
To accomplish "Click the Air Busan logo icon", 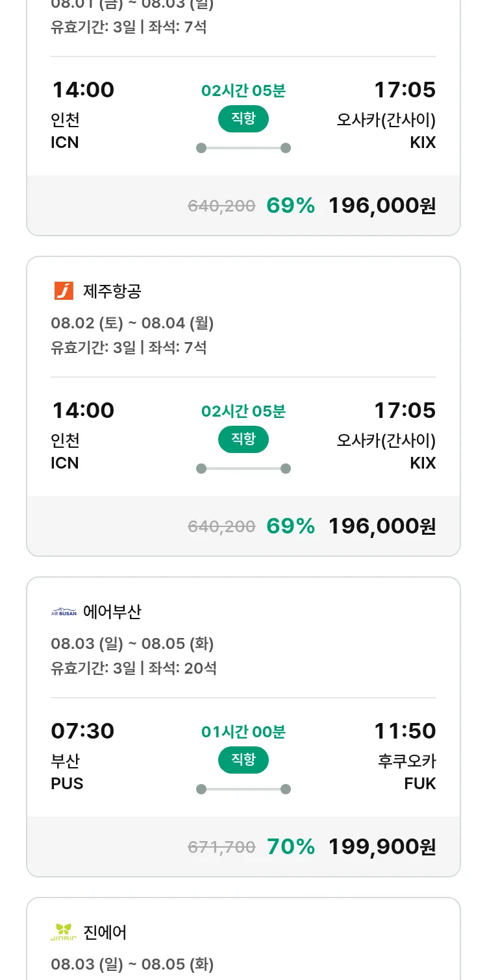I will pos(64,612).
